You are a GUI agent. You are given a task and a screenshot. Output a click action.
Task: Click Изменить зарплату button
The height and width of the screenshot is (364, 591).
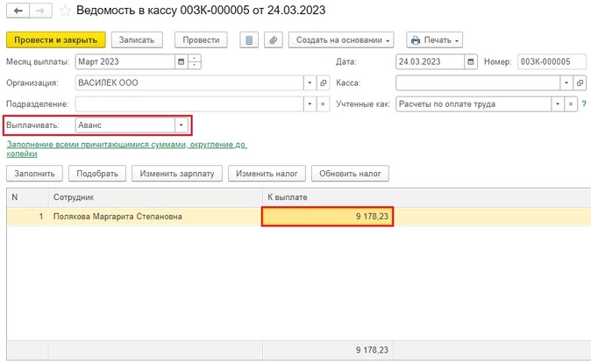point(177,174)
